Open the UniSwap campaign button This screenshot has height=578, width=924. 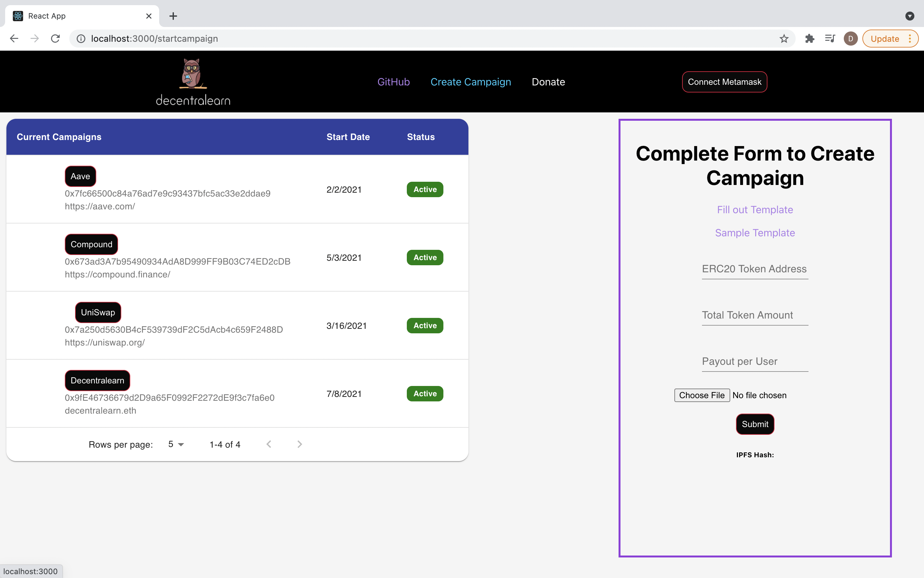(98, 312)
